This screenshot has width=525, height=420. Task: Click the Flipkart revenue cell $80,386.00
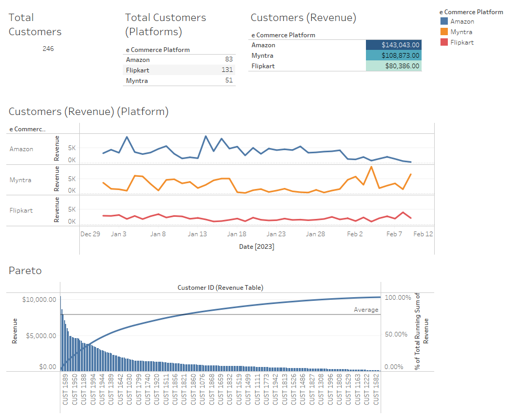(x=393, y=66)
